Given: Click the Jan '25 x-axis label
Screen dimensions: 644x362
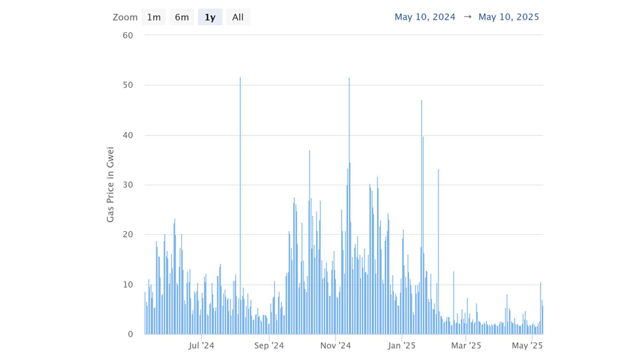Looking at the screenshot, I should [402, 346].
